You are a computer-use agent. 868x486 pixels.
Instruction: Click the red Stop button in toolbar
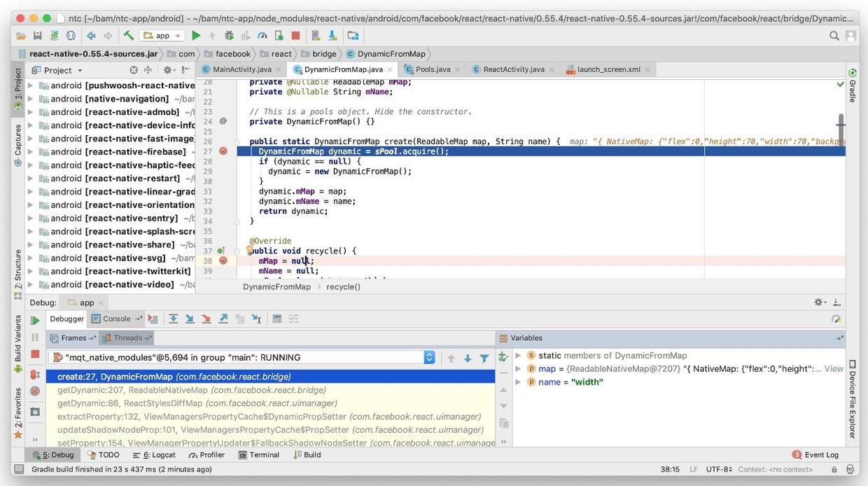coord(295,35)
